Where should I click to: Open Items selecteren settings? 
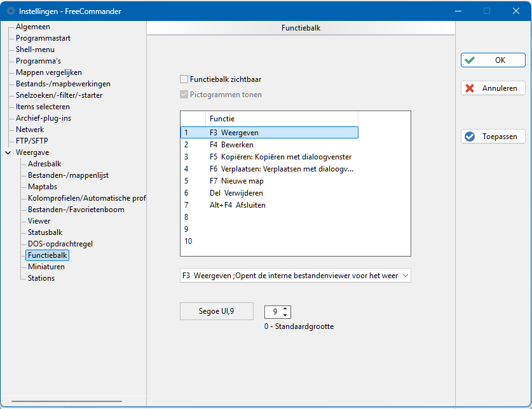[x=43, y=107]
